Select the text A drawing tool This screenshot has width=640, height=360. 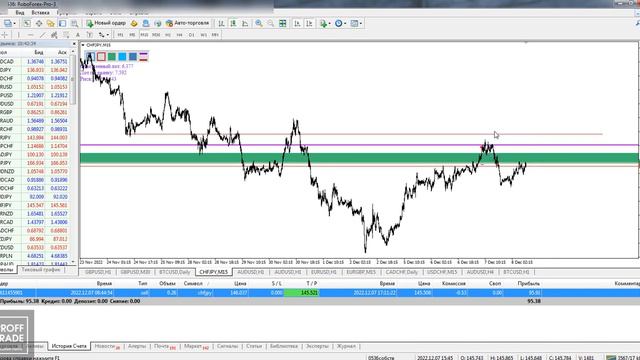tap(78, 35)
